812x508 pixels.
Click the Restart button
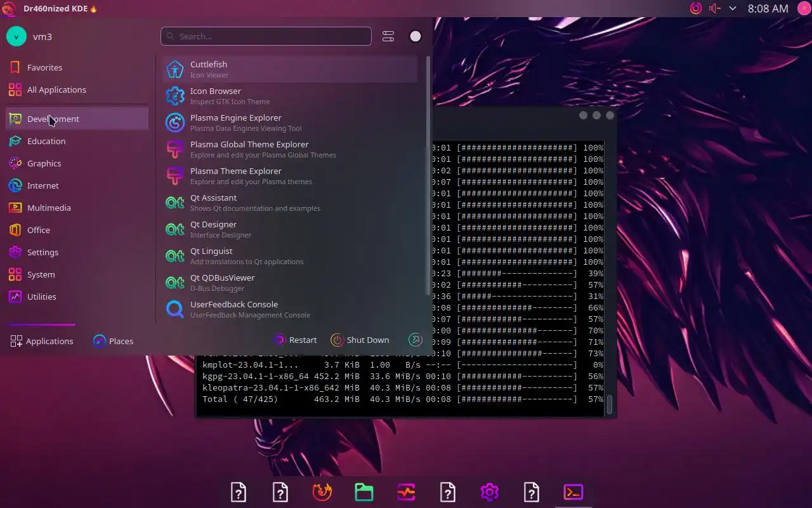coord(295,340)
